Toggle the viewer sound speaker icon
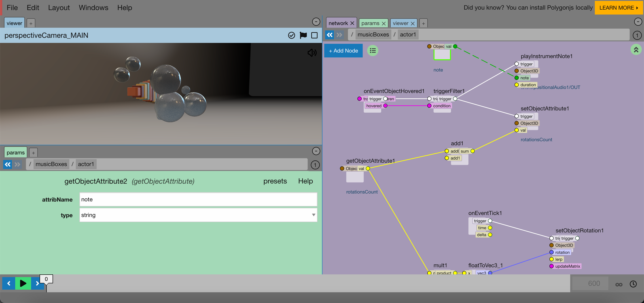This screenshot has height=303, width=644. [312, 53]
